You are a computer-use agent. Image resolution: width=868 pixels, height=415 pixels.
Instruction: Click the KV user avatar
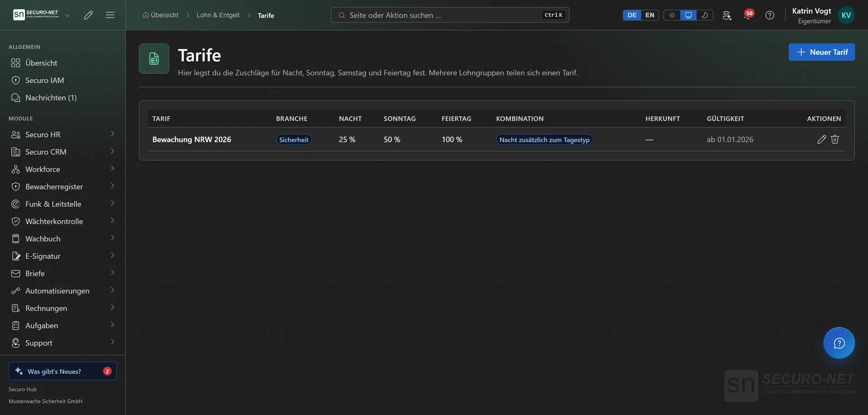point(846,15)
